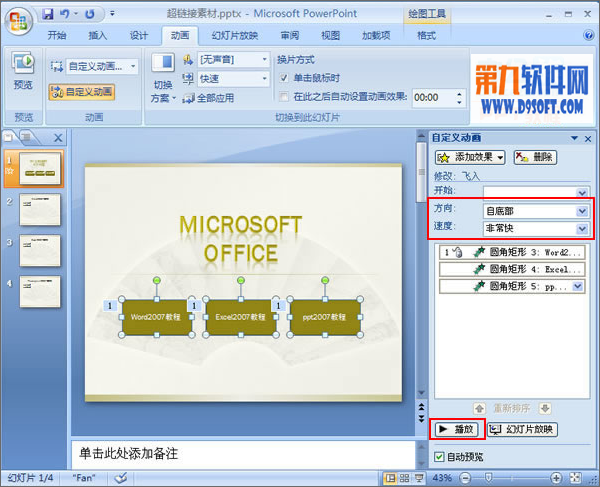Increase the 00:00 time with up stepper
The image size is (600, 487).
(459, 93)
